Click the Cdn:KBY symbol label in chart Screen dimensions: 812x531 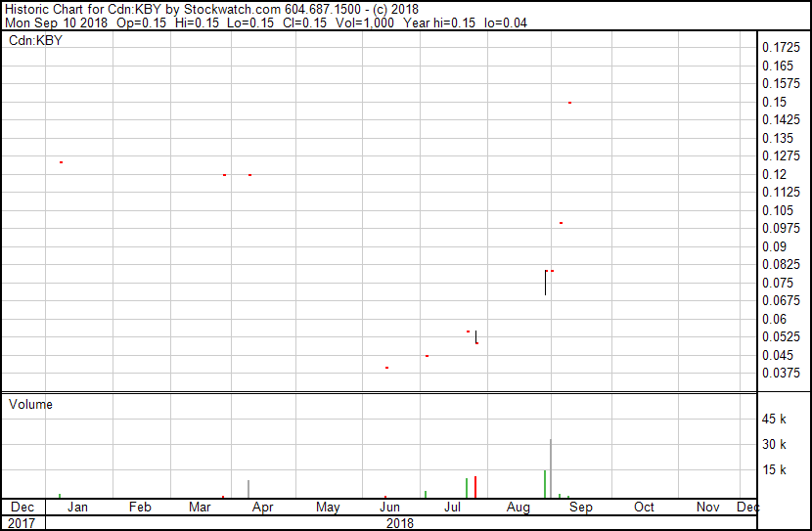click(x=35, y=40)
